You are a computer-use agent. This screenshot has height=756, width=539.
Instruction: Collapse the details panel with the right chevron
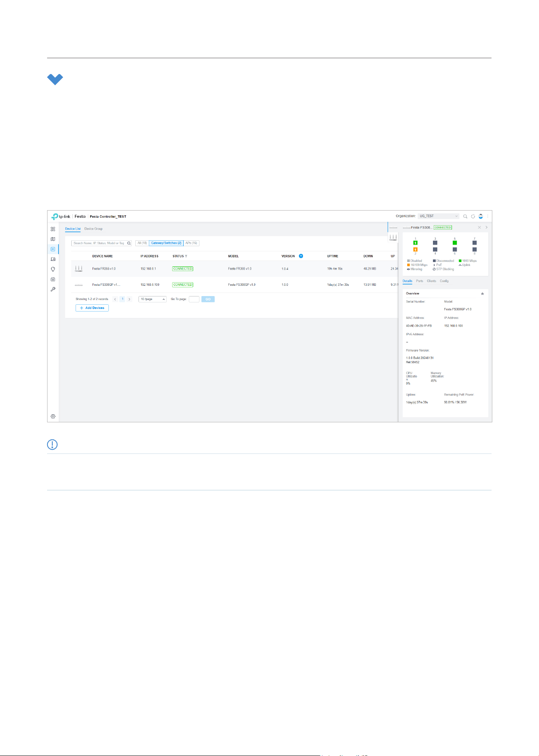(x=486, y=228)
